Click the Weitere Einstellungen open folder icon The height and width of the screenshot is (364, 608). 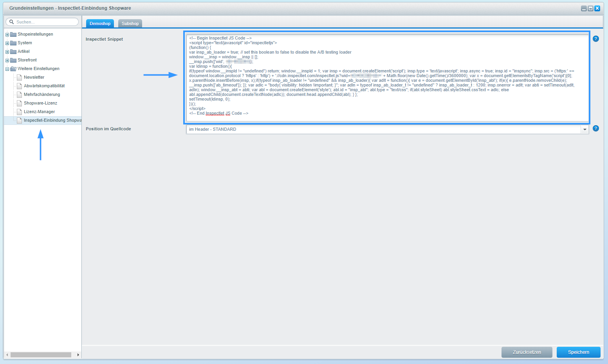pos(13,68)
